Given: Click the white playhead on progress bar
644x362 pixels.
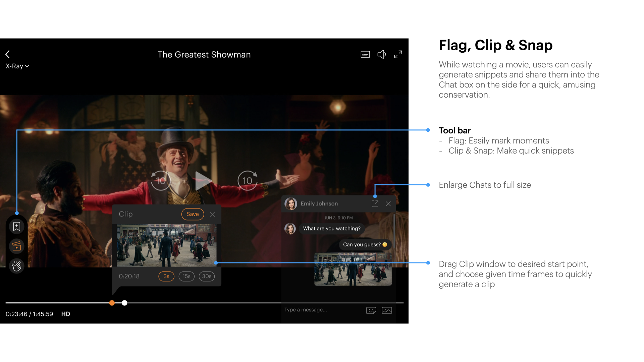Looking at the screenshot, I should [124, 303].
